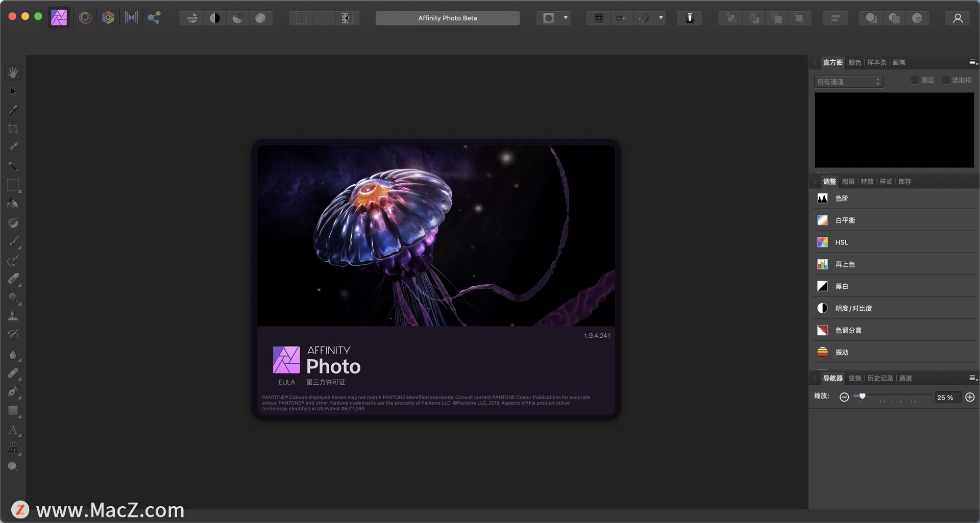Viewport: 980px width, 523px height.
Task: Enable the 选取框 checkbox in histogram panel
Action: (x=945, y=80)
